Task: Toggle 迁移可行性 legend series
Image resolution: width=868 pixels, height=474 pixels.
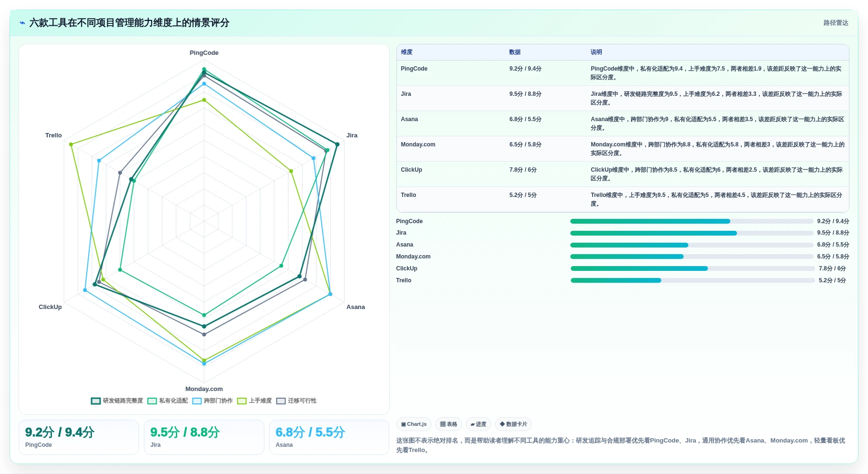Action: (x=296, y=401)
